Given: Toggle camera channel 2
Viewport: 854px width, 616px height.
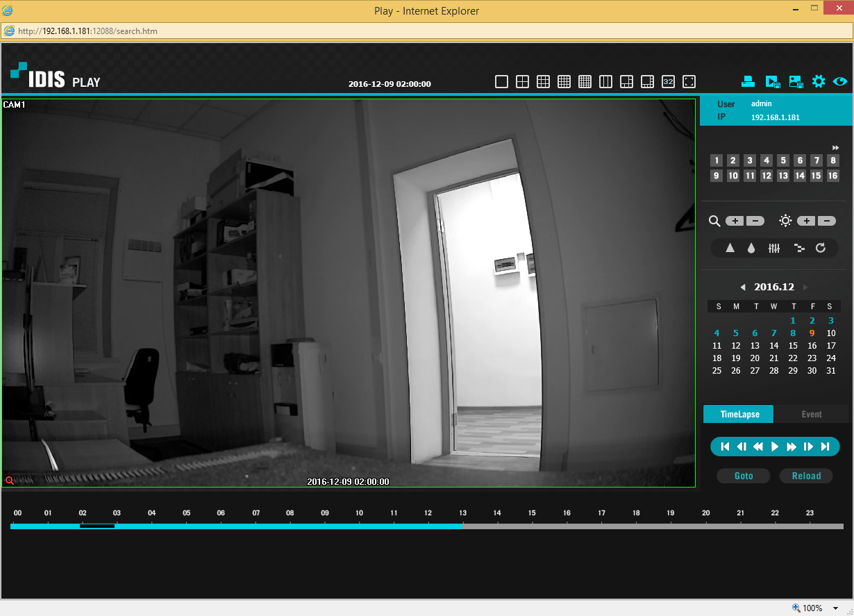Looking at the screenshot, I should 733,160.
